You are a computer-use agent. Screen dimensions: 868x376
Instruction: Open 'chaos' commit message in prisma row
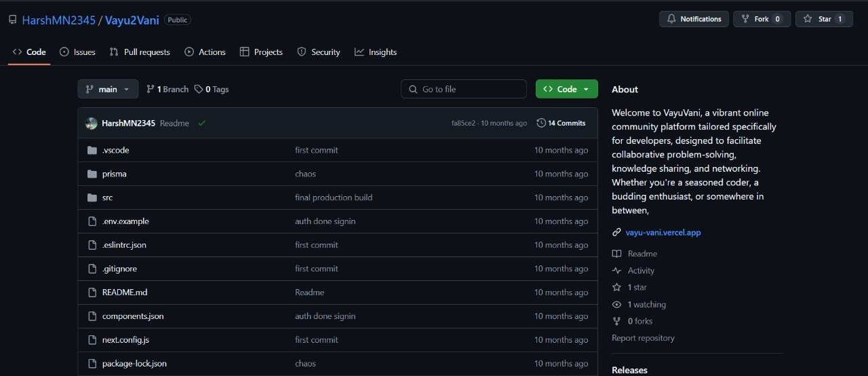click(x=305, y=174)
